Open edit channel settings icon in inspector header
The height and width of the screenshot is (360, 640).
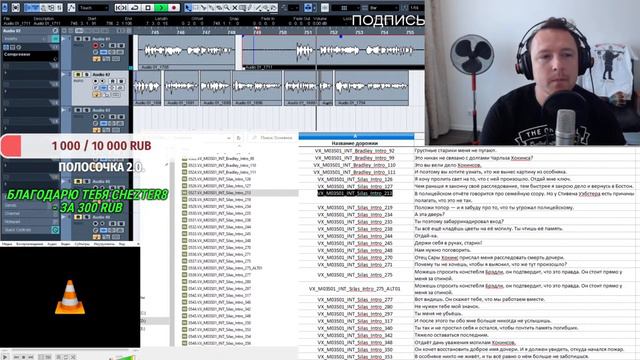point(55,31)
